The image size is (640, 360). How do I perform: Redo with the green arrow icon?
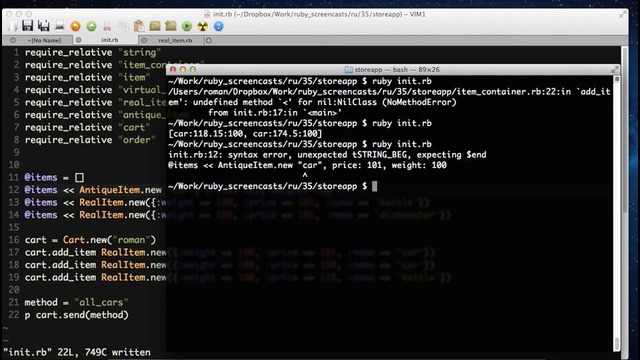91,27
